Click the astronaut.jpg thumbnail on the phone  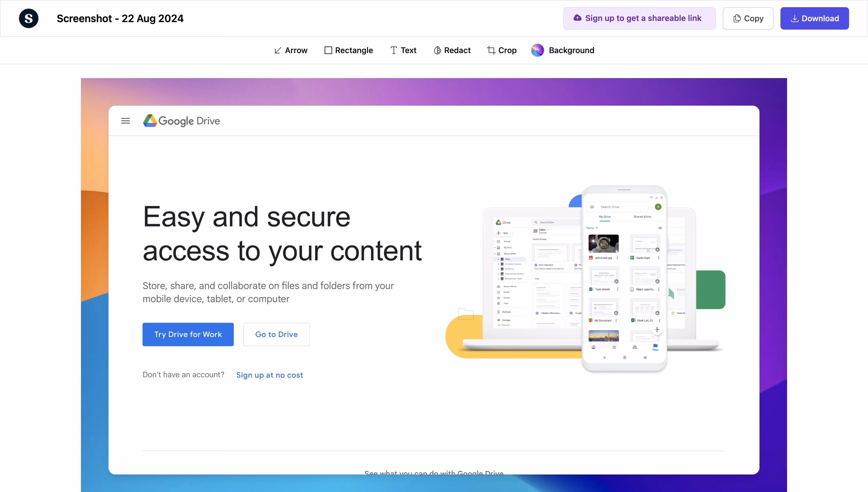[603, 243]
